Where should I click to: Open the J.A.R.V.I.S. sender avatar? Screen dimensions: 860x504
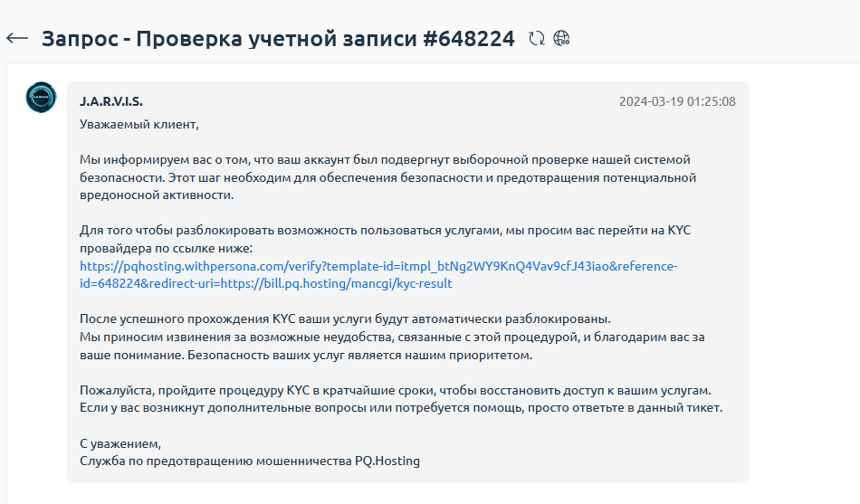tap(41, 97)
